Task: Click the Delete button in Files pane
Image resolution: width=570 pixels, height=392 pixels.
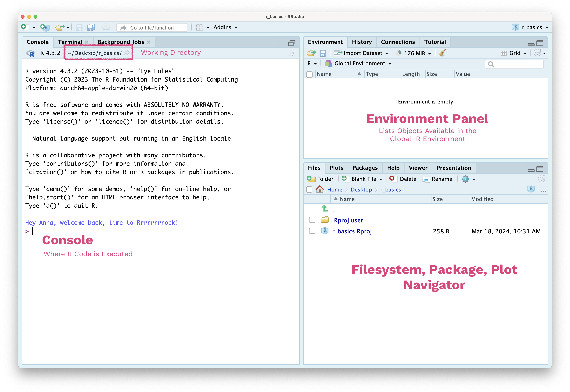Action: (403, 179)
